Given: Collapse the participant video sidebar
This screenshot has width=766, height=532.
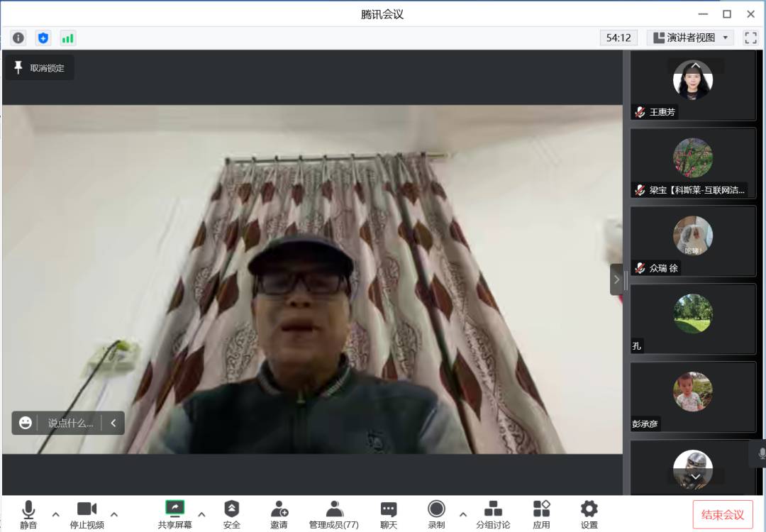Looking at the screenshot, I should click(x=616, y=279).
